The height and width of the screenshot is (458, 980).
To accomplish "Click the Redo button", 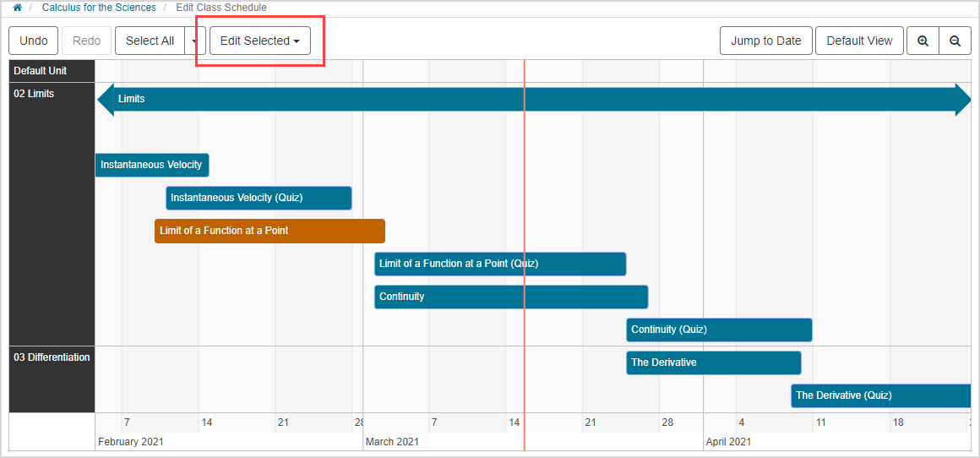I will coord(86,41).
